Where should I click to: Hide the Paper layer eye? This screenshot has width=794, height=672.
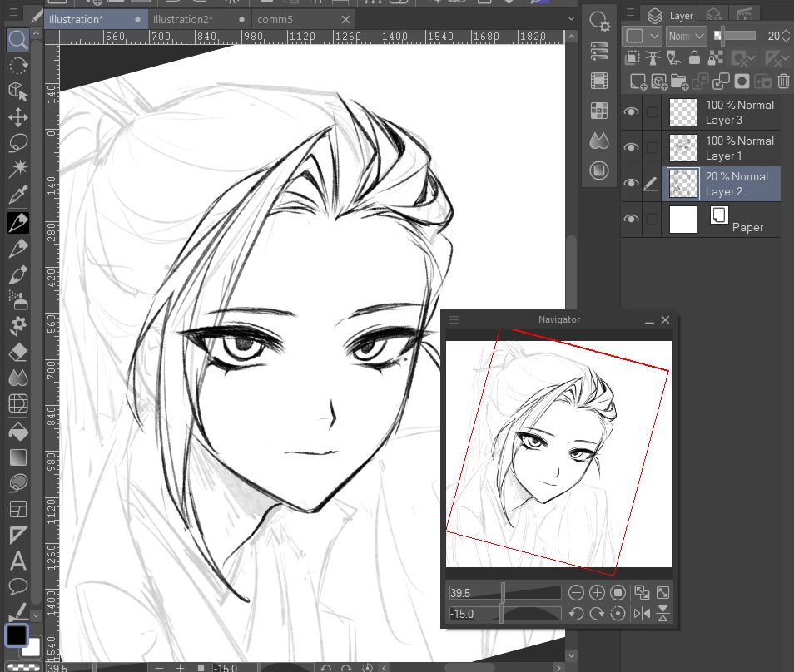tap(631, 219)
